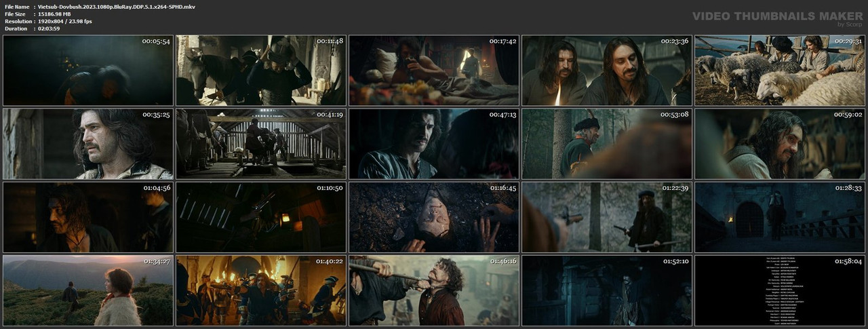Click the File Size label

click(15, 14)
